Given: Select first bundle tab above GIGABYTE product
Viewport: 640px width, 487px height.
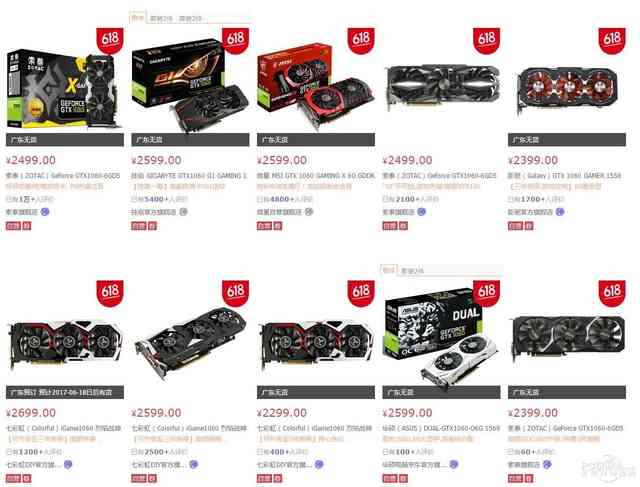Looking at the screenshot, I should click(x=138, y=18).
